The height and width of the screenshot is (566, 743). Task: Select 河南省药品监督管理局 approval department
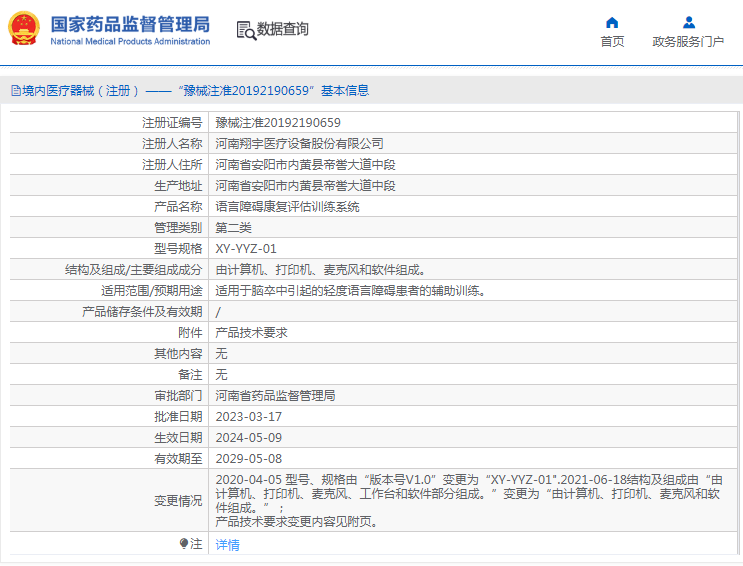tap(275, 396)
